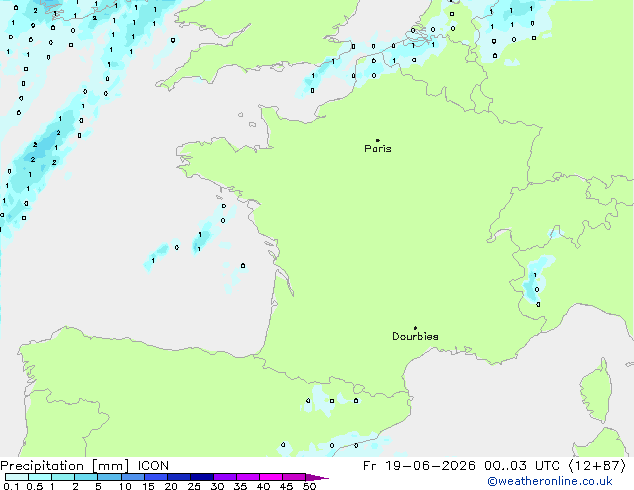Click the Paris city label
The width and height of the screenshot is (634, 490).
[378, 149]
